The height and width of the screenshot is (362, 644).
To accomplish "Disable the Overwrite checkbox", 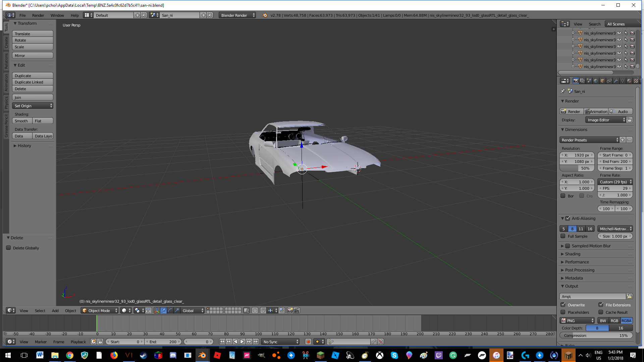I will click(x=563, y=305).
